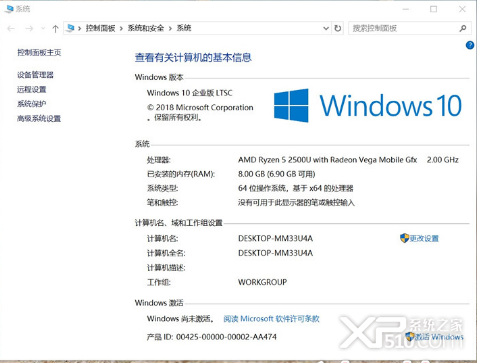477x363 pixels.
Task: Click the Forward navigation arrow
Action: [29, 29]
